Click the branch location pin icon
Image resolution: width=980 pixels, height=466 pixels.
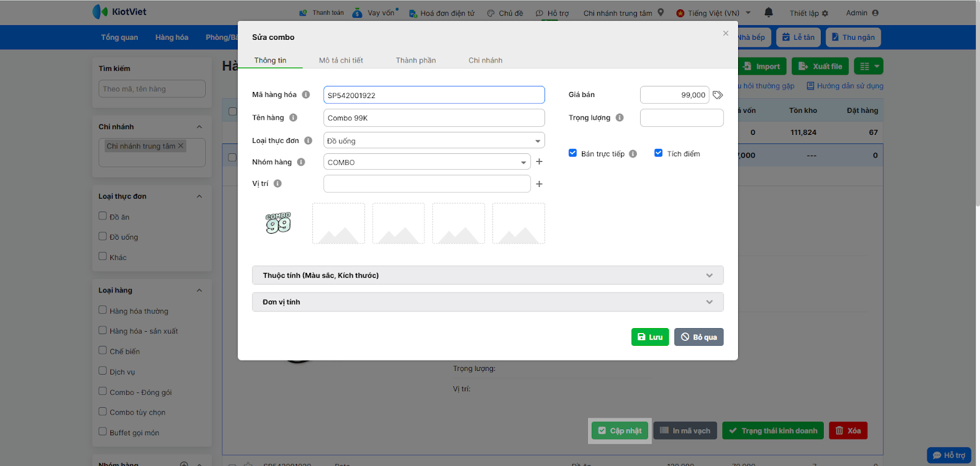click(x=661, y=12)
